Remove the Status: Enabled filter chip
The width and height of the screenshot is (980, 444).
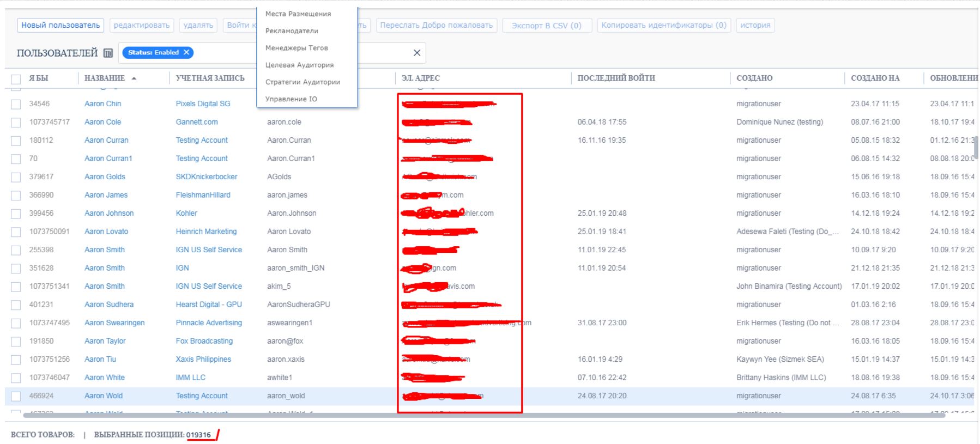click(186, 52)
